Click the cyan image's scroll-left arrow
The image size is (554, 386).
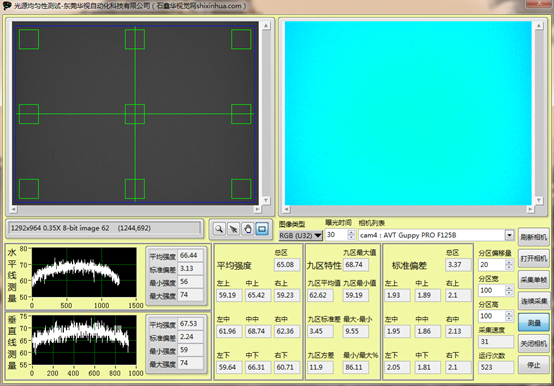[x=287, y=209]
